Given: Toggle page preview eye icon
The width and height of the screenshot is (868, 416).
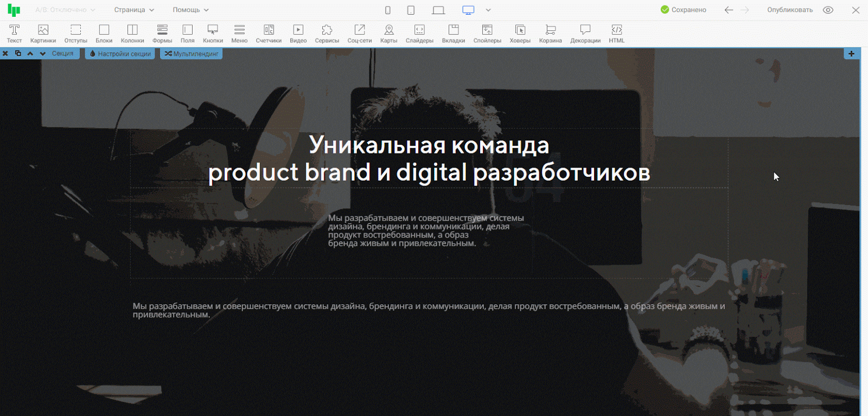Looking at the screenshot, I should tap(828, 10).
